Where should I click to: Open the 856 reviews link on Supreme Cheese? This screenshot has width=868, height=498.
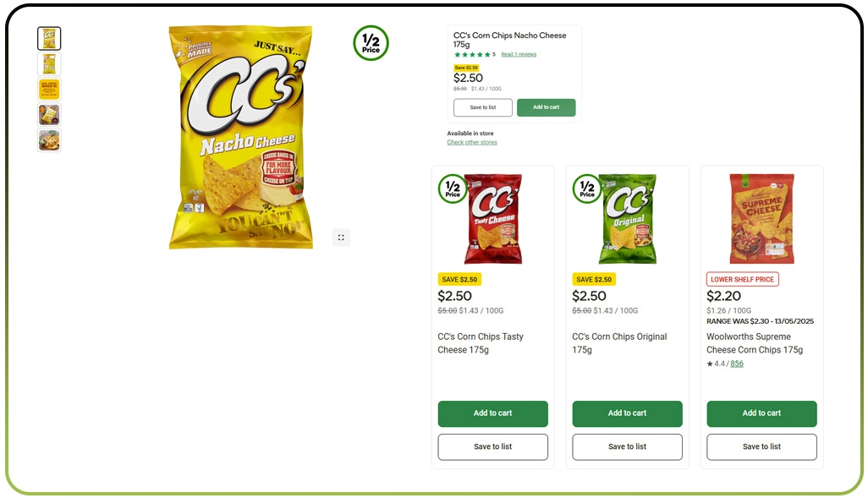(x=735, y=363)
